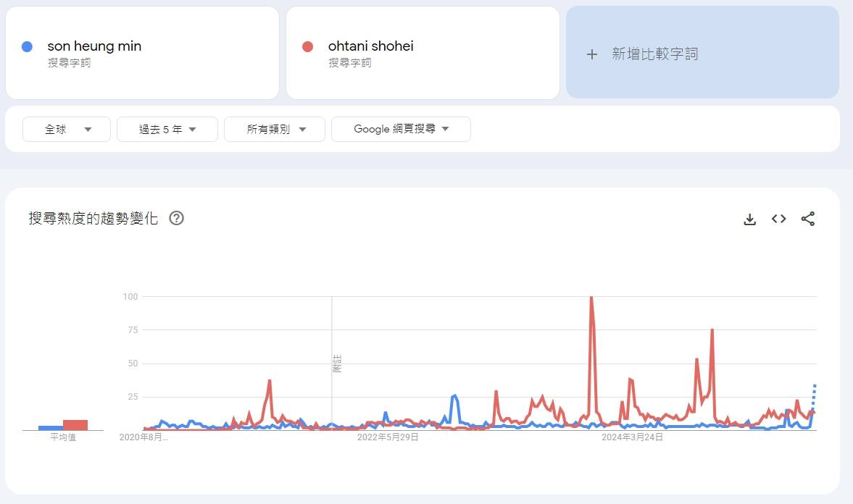
Task: Edit the son heung min search term
Action: [94, 46]
